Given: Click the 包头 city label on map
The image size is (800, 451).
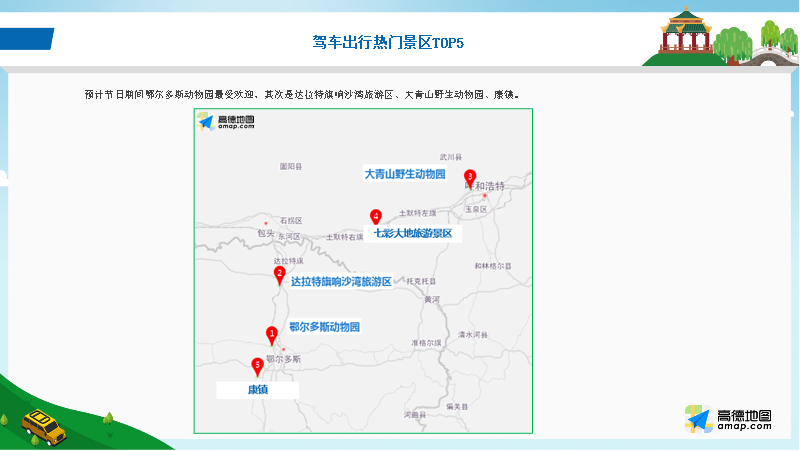Looking at the screenshot, I should pos(264,233).
